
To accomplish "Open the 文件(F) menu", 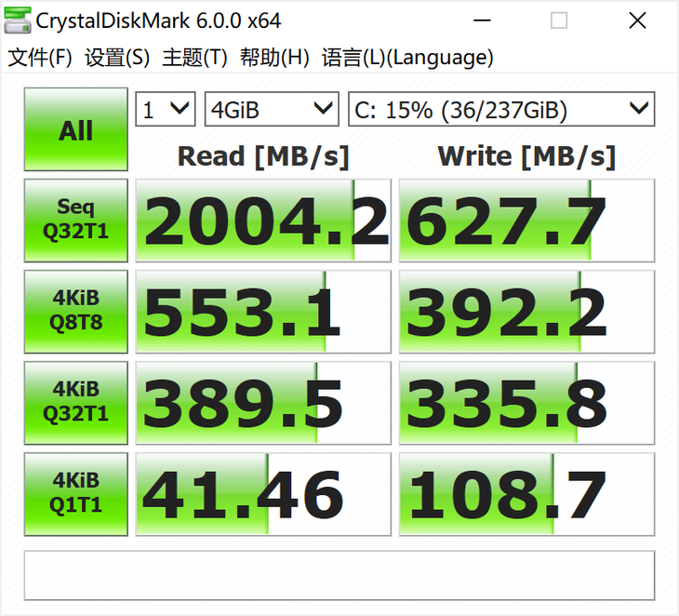I will [x=40, y=58].
